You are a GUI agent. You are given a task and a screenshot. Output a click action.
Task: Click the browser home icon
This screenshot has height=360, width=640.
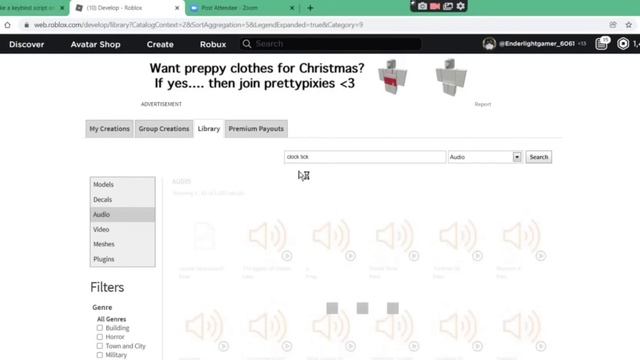tap(7, 25)
